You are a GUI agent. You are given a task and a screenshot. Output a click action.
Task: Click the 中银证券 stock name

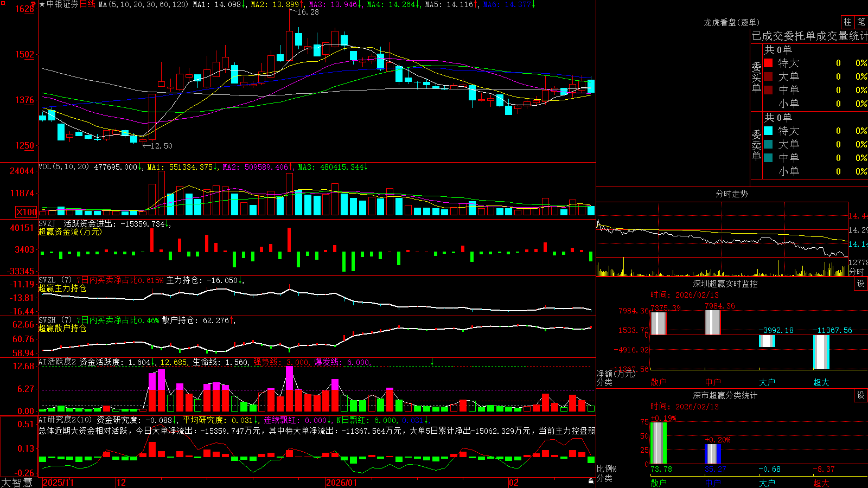pyautogui.click(x=62, y=4)
